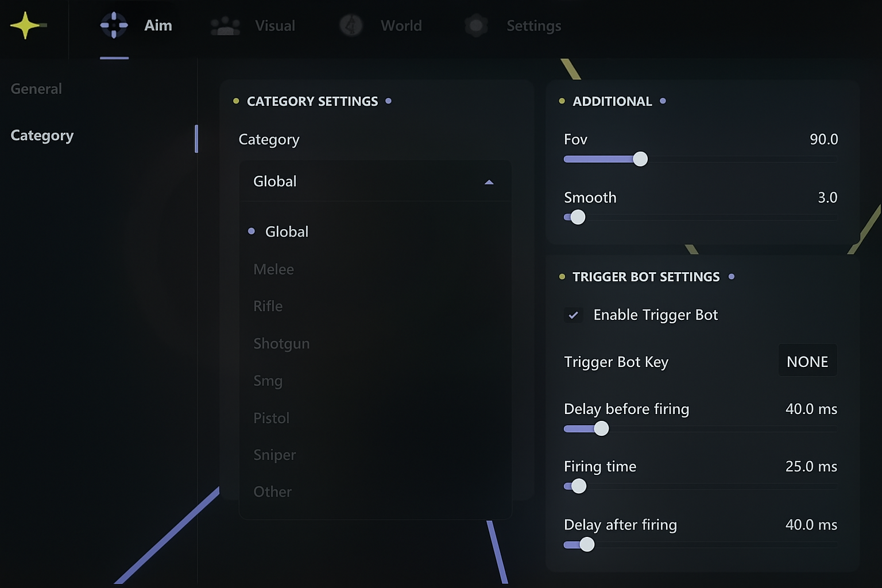Choose Melee from the category list

pyautogui.click(x=273, y=269)
